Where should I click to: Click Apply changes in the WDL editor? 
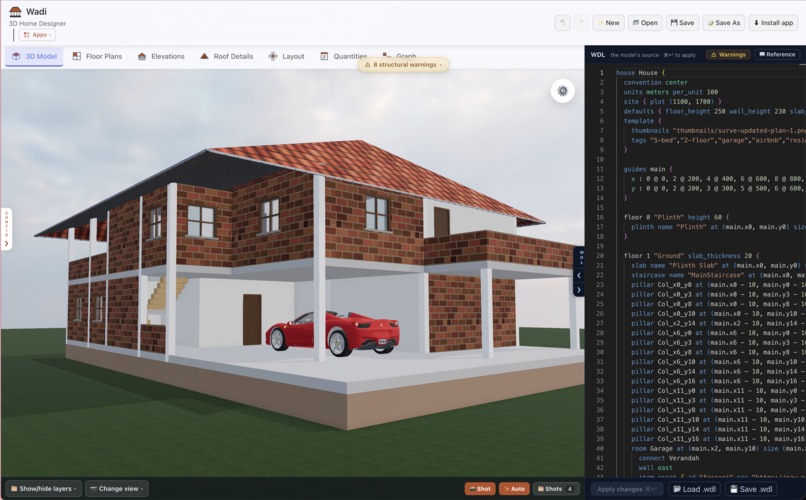click(x=627, y=489)
